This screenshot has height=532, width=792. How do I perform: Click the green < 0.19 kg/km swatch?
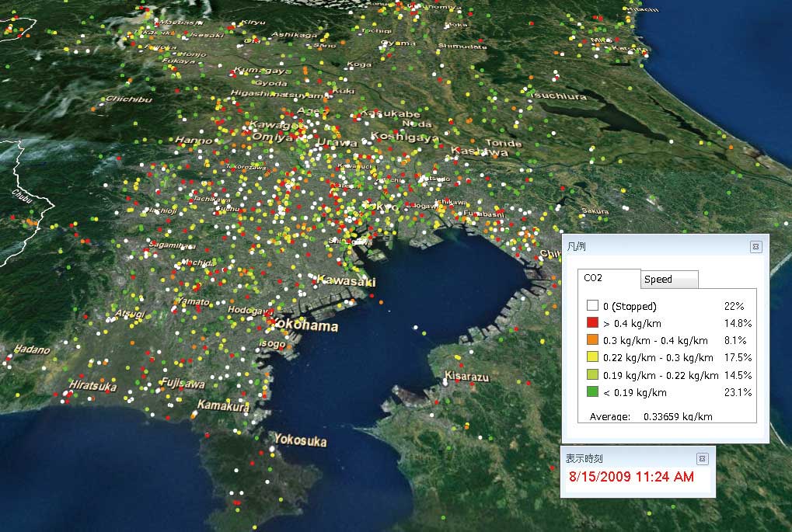tap(592, 392)
